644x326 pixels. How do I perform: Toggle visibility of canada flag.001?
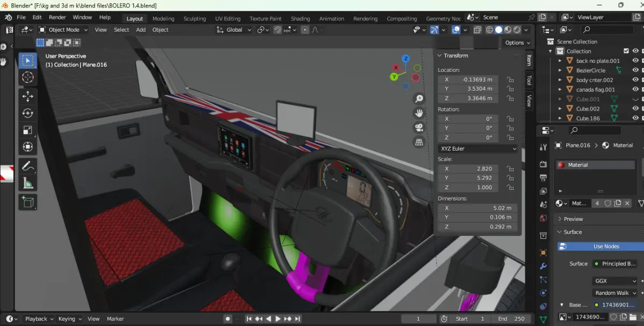(x=635, y=90)
